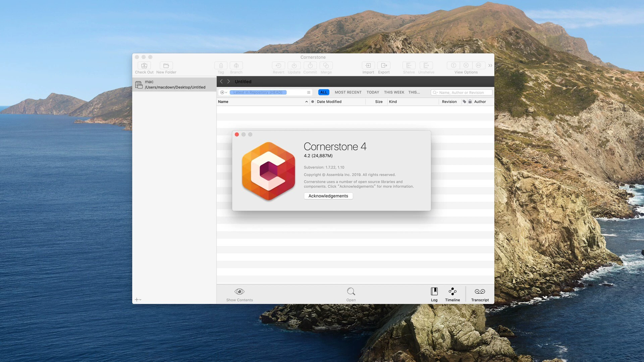Click the Export toolbar icon
Viewport: 644px width, 362px height.
pos(384,66)
